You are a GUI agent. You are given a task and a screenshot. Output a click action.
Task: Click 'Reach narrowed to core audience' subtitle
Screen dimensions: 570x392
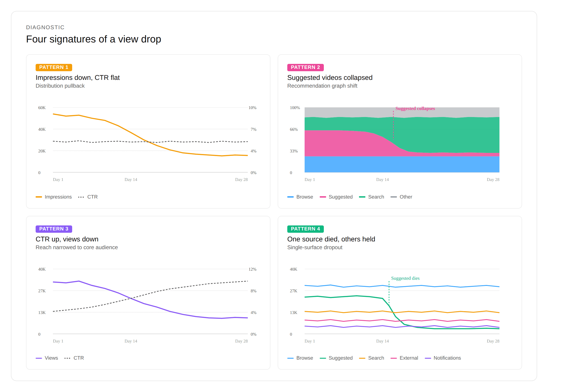tap(77, 247)
